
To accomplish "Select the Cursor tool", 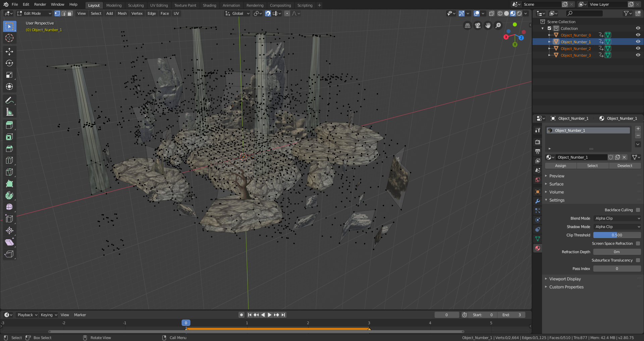I will pos(9,38).
